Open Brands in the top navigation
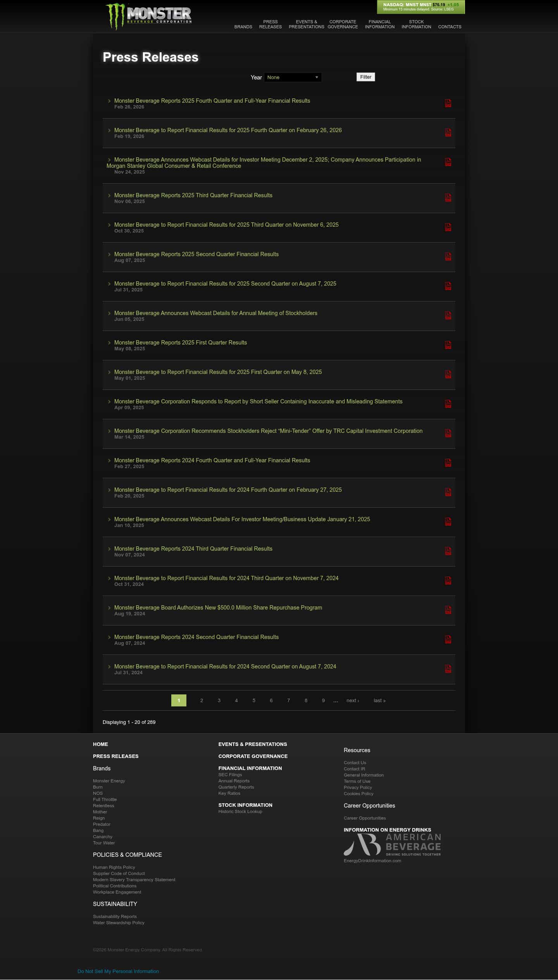The image size is (558, 980). [x=243, y=27]
